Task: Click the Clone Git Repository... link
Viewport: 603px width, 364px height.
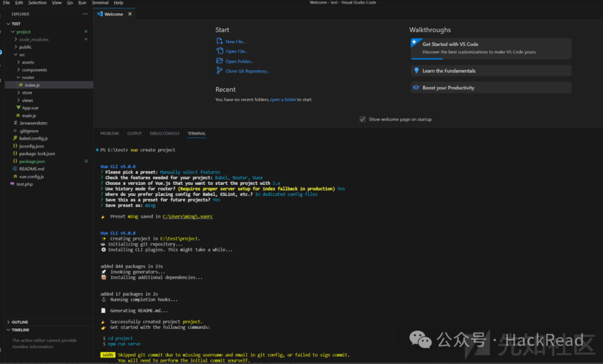Action: [x=247, y=71]
